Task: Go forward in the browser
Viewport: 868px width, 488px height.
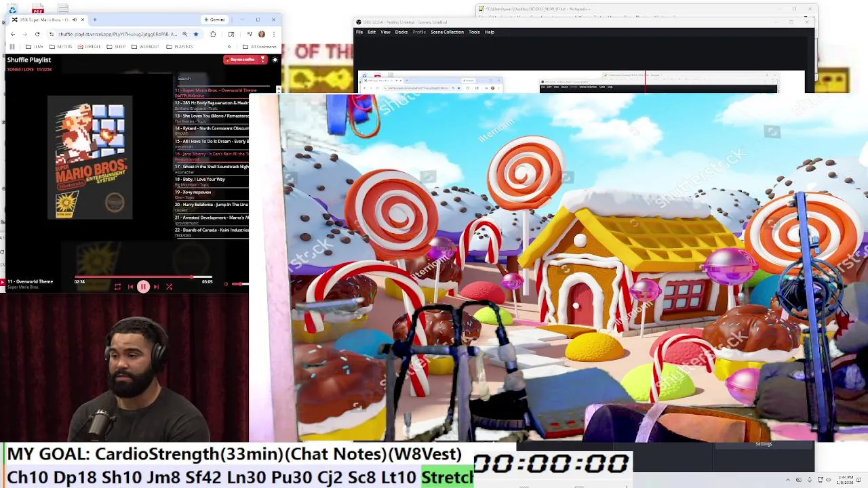Action: (x=24, y=34)
